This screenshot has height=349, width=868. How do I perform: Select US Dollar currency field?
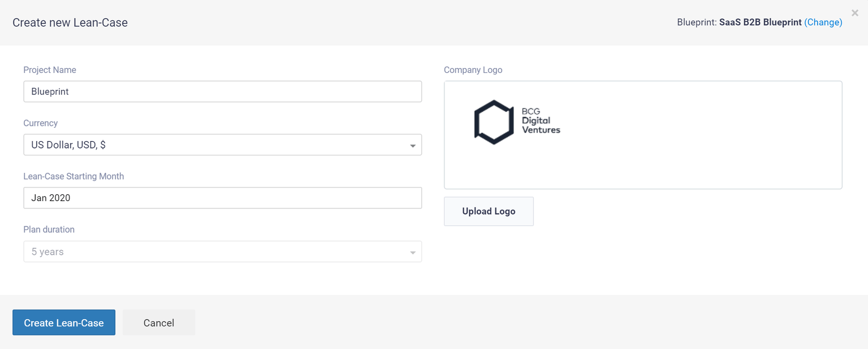(x=222, y=145)
